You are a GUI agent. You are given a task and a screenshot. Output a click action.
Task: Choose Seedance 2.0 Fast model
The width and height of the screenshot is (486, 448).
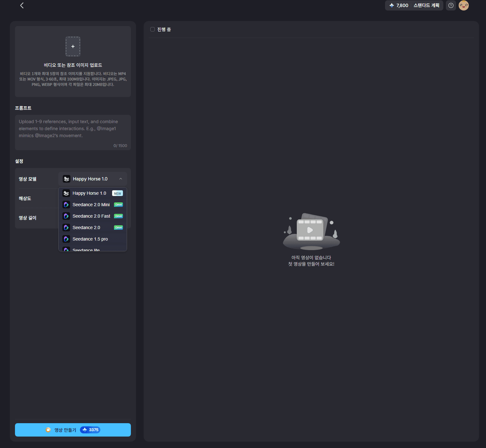[x=93, y=216]
